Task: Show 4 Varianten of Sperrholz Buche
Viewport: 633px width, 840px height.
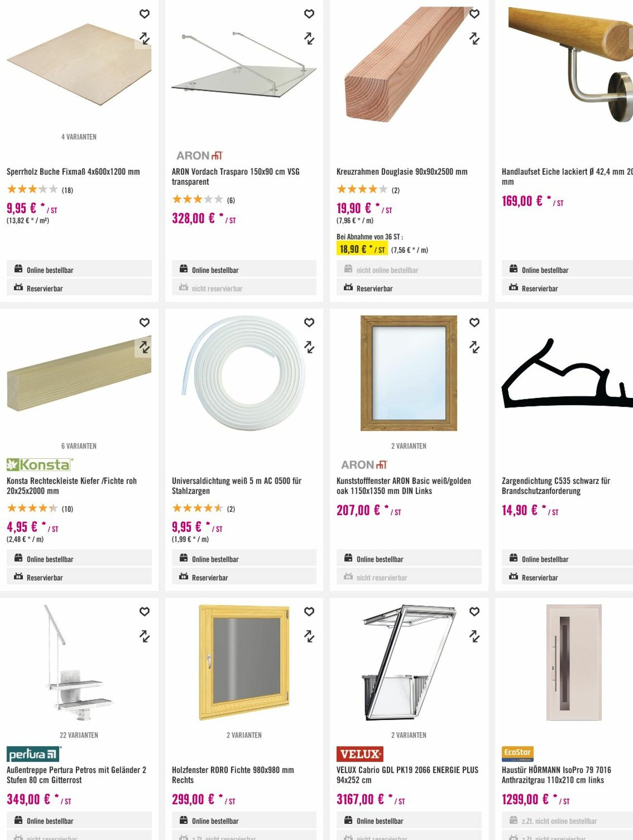Action: click(79, 137)
